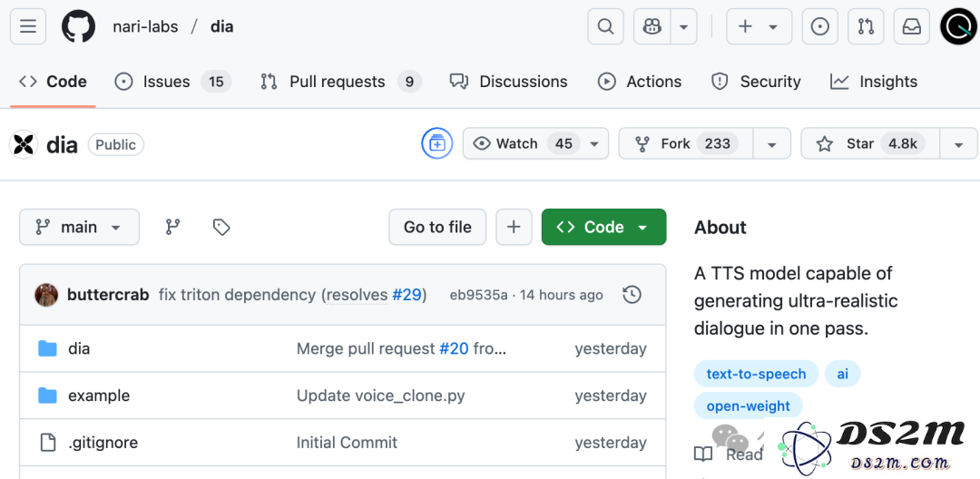Expand the Star lists dropdown arrow
This screenshot has height=479, width=980.
pos(959,144)
